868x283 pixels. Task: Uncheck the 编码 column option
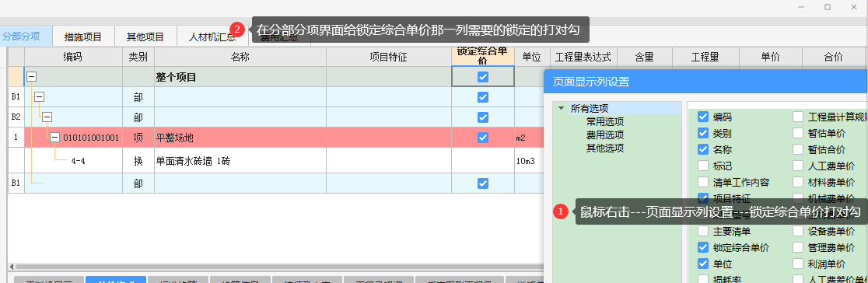[x=703, y=117]
